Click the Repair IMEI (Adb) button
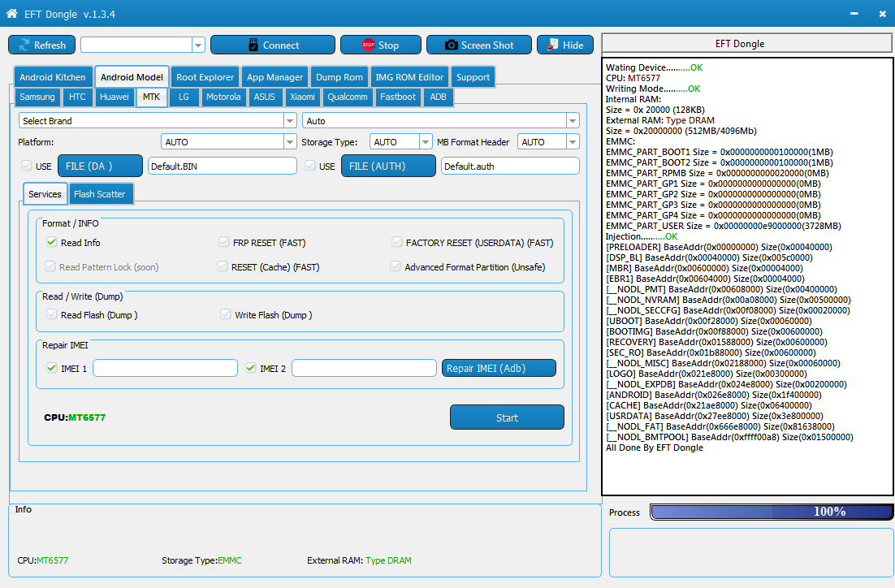 tap(499, 368)
